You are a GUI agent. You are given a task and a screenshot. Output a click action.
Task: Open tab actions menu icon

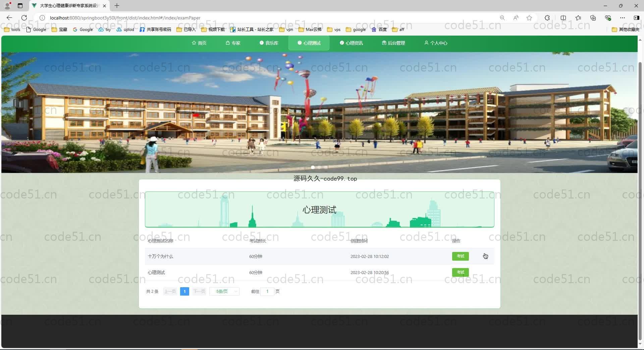coord(20,6)
